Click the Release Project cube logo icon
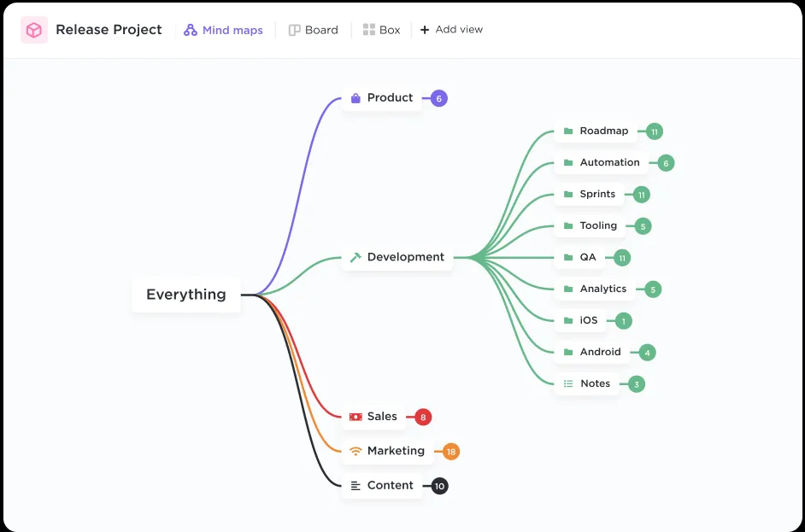The image size is (805, 532). tap(33, 29)
